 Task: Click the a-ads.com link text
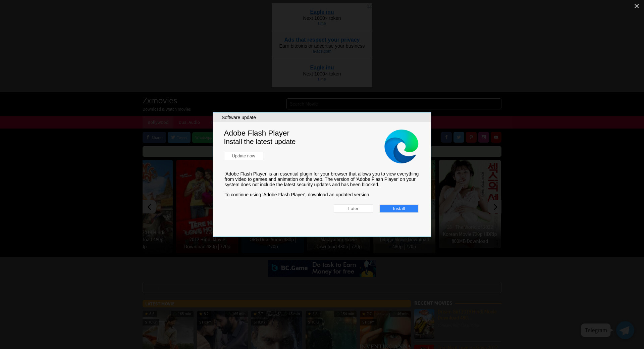tap(322, 51)
